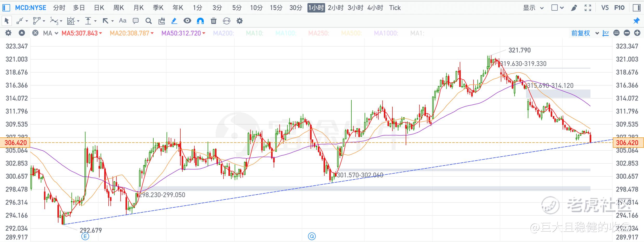Screen dimensions: 644x242
Task: Switch to Tick chart view
Action: (x=395, y=8)
